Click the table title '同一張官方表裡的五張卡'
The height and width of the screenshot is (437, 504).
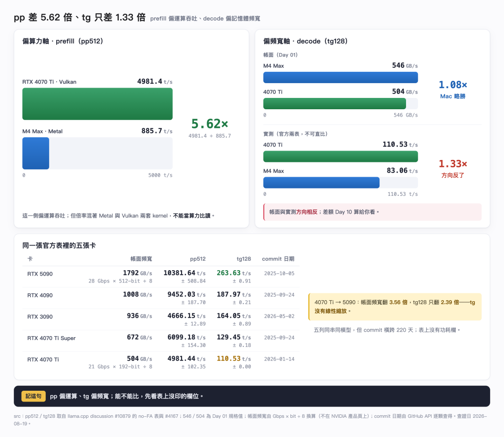[x=59, y=246]
